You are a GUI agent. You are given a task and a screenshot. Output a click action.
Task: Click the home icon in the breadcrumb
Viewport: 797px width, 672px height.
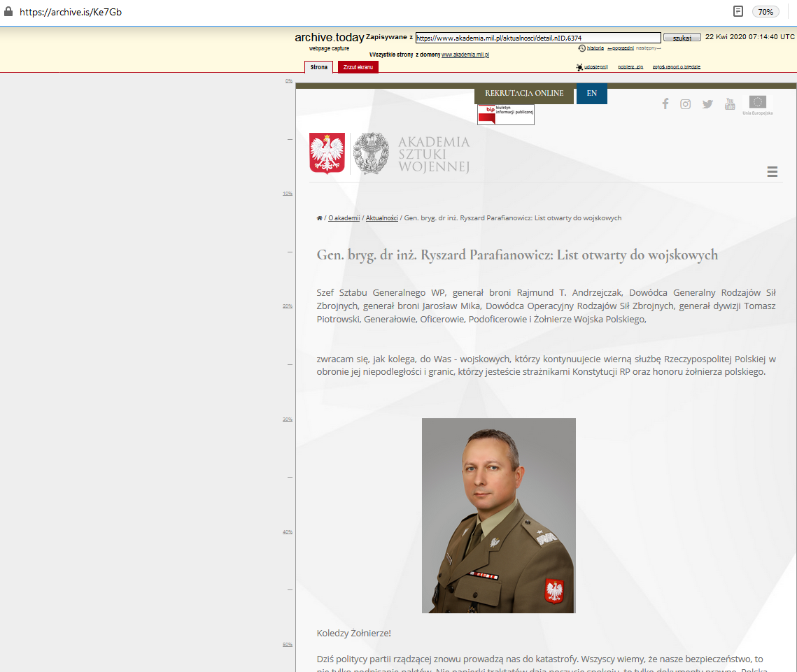click(x=320, y=218)
